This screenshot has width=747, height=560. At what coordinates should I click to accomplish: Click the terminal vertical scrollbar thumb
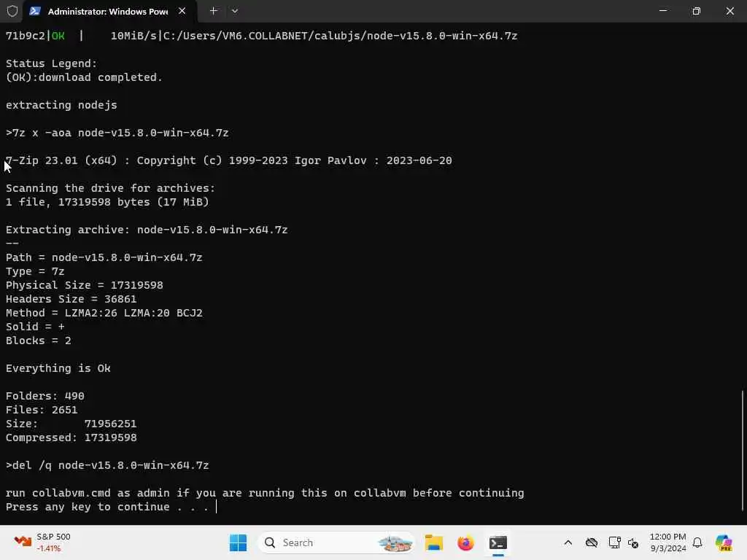click(743, 450)
